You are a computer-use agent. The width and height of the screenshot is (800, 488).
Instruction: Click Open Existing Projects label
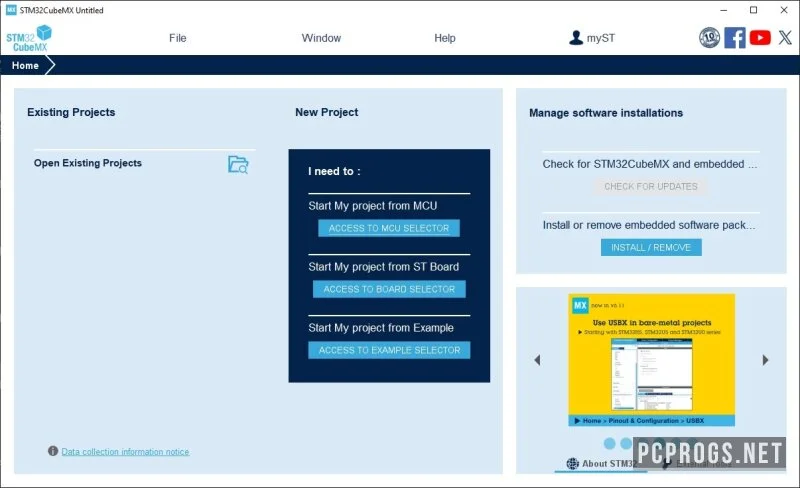point(88,163)
